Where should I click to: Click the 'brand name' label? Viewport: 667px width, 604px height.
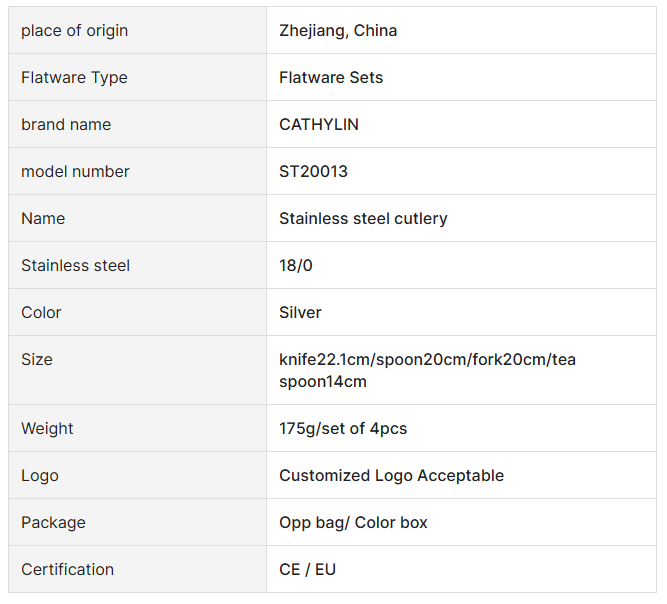66,125
